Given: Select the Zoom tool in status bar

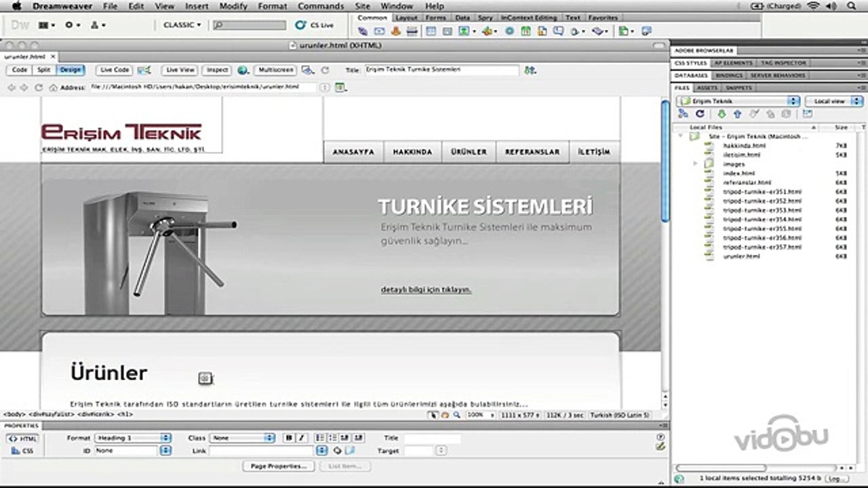Looking at the screenshot, I should (456, 414).
